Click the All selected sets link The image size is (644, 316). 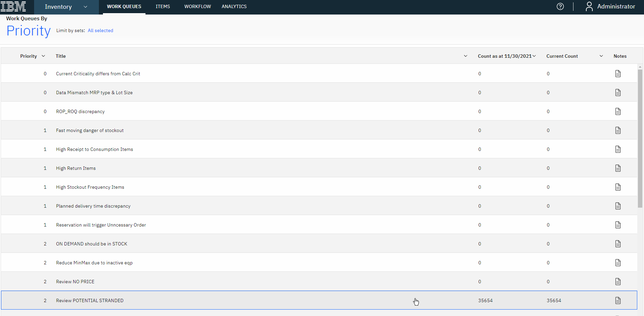coord(100,30)
